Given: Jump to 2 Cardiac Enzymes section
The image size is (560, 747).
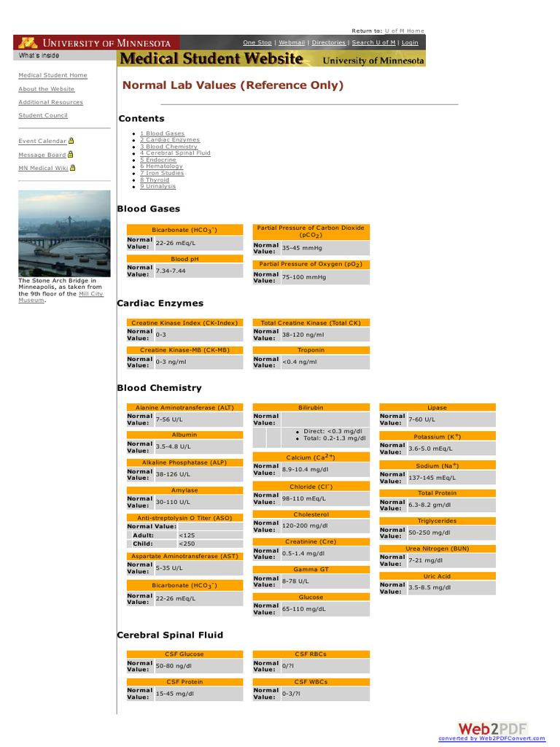Looking at the screenshot, I should click(170, 139).
